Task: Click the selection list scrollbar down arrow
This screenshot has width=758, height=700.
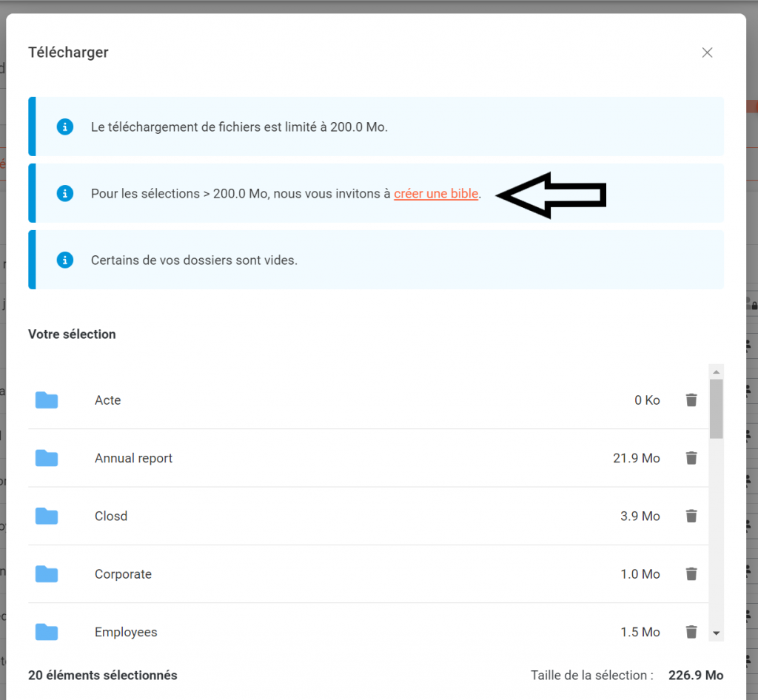Action: click(716, 633)
